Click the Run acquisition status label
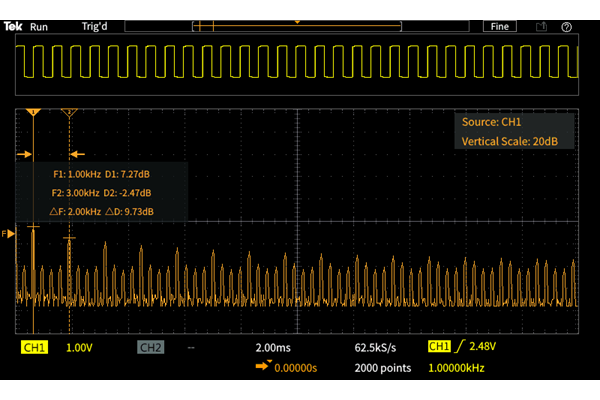This screenshot has height=400, width=600. coord(39,27)
